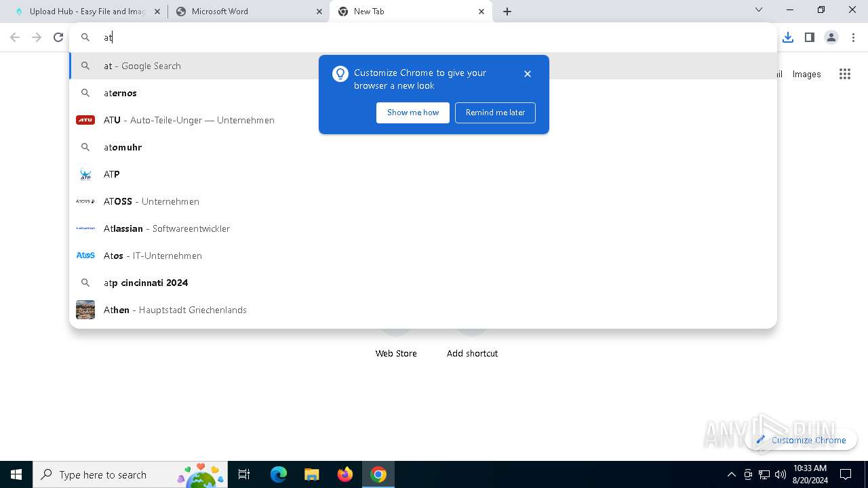Viewport: 868px width, 488px height.
Task: Launch Firefox from taskbar
Action: pyautogui.click(x=345, y=474)
